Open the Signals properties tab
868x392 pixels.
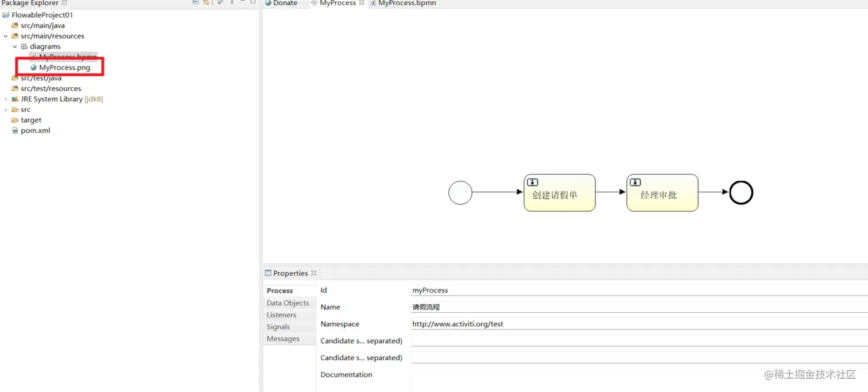[289, 327]
